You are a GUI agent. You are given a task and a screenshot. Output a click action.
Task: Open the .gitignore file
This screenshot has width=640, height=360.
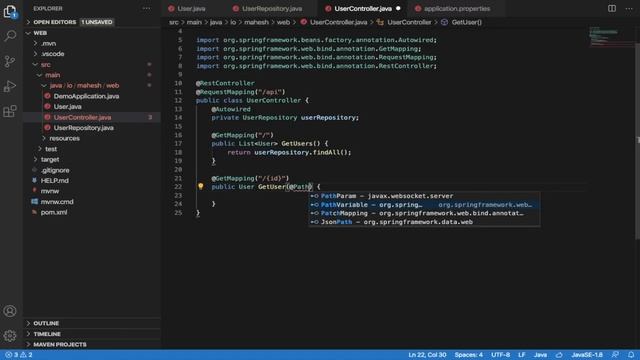click(55, 170)
